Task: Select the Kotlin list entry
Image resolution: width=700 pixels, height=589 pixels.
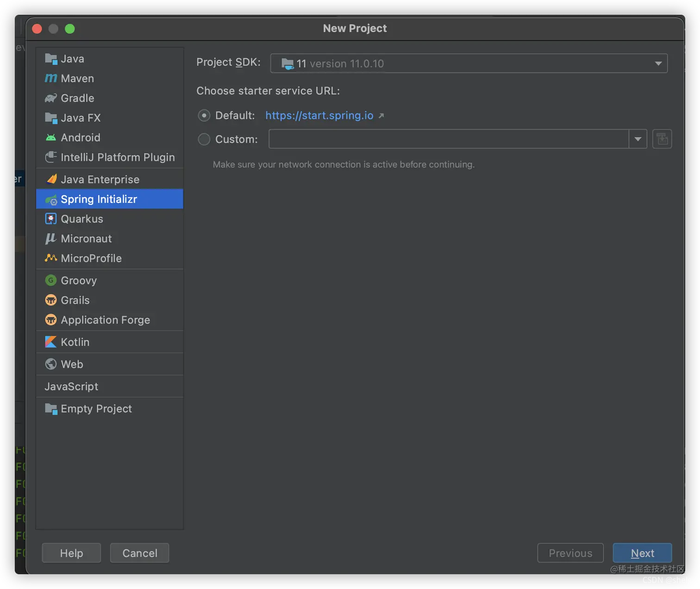Action: coord(110,342)
